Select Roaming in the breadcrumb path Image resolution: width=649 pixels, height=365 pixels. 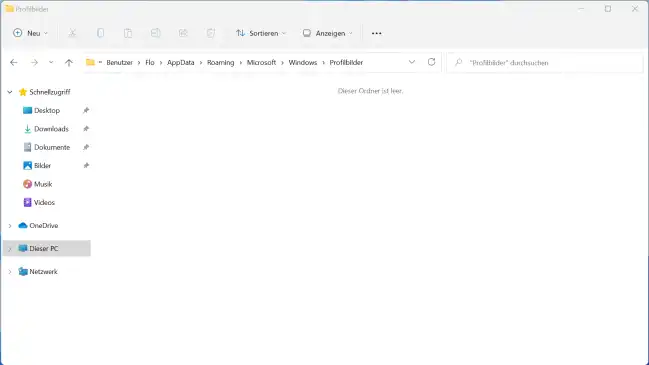pos(221,62)
